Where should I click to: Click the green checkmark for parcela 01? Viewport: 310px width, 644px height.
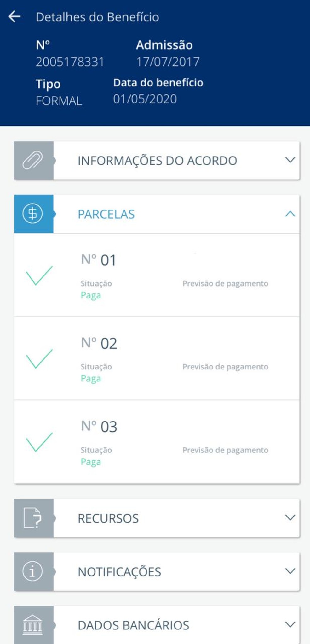pyautogui.click(x=39, y=275)
